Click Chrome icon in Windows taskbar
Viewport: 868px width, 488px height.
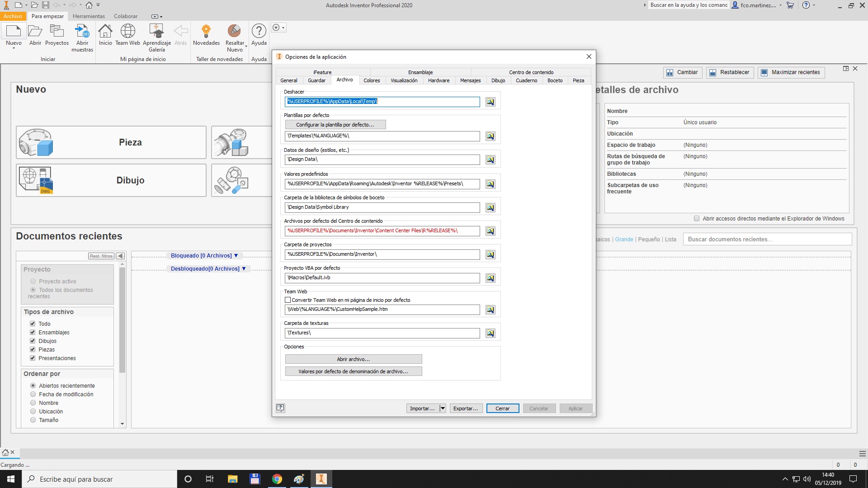[277, 479]
